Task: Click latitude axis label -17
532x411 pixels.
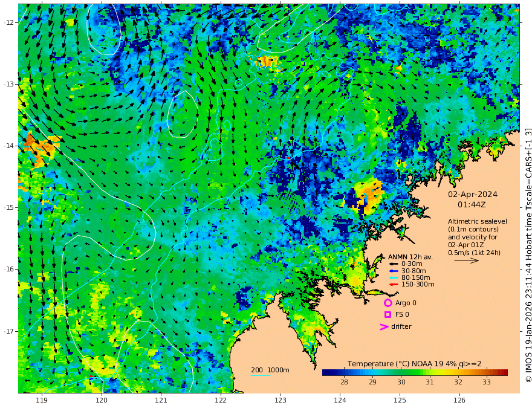Action: pos(9,331)
